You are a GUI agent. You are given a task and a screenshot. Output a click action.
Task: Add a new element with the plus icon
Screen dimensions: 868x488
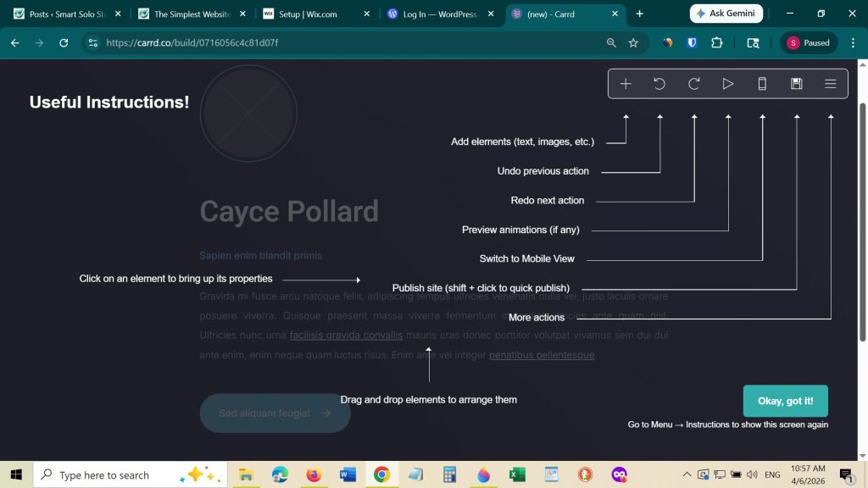point(626,83)
